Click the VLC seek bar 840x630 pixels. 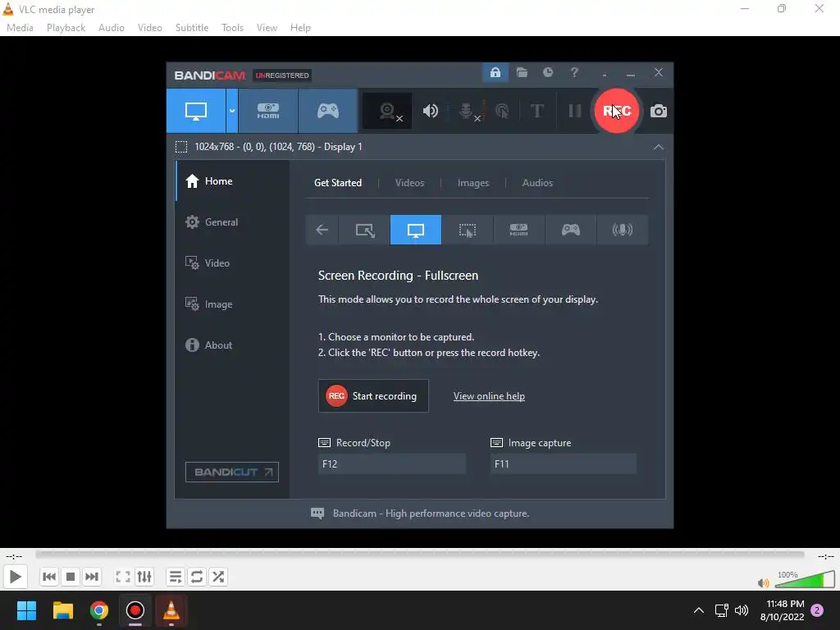(x=420, y=555)
